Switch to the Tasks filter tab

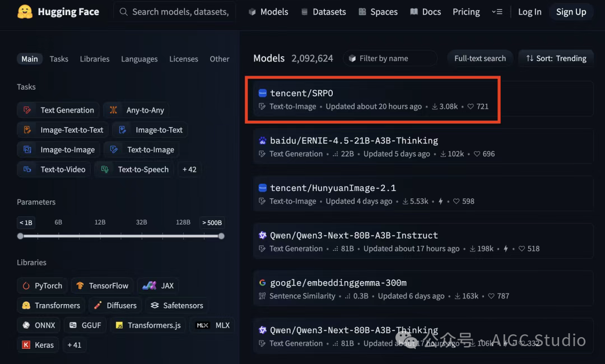pyautogui.click(x=59, y=59)
